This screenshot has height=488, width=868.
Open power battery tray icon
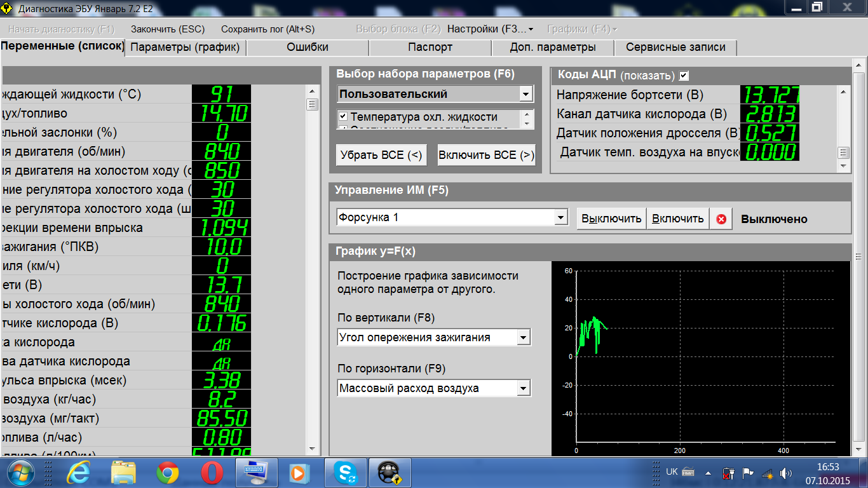click(729, 473)
